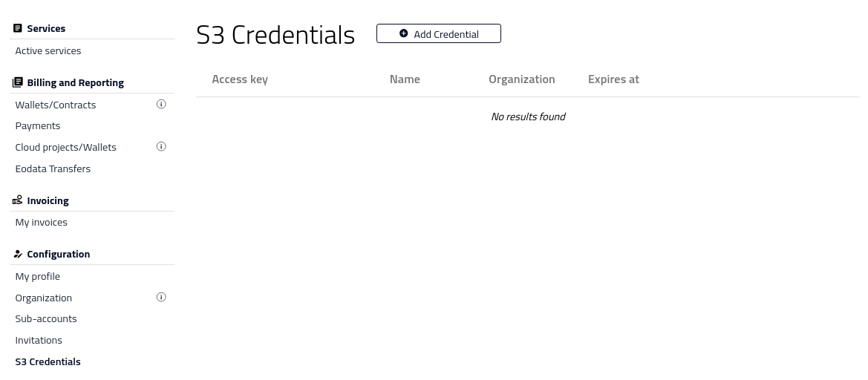Add a new S3 credential
The height and width of the screenshot is (380, 868).
pos(438,33)
